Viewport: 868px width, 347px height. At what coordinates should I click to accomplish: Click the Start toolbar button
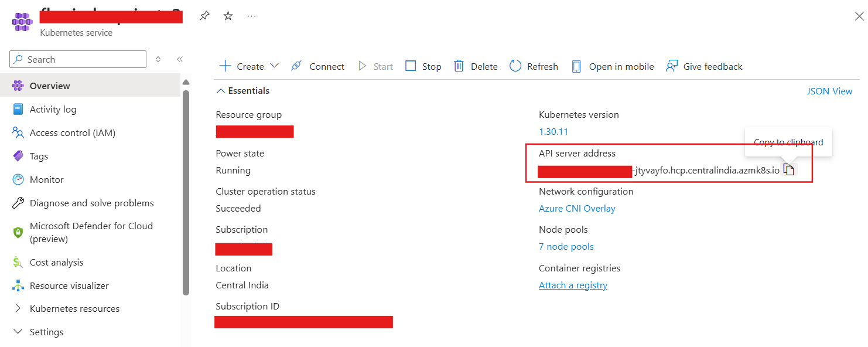(x=375, y=66)
